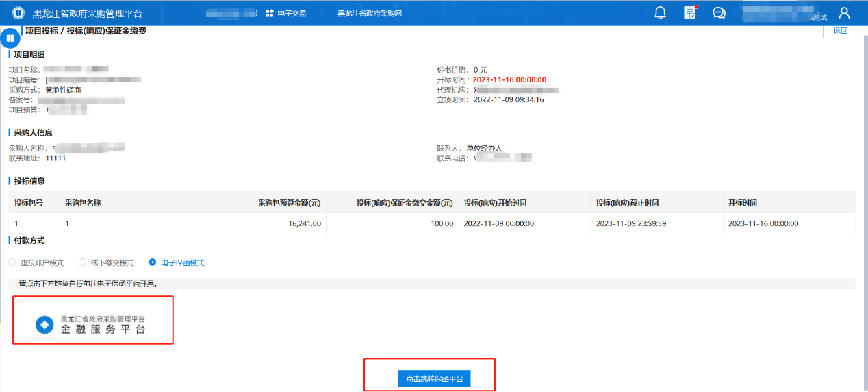This screenshot has height=392, width=868.
Task: Click the platform emblem logo at top-left
Action: coord(18,13)
